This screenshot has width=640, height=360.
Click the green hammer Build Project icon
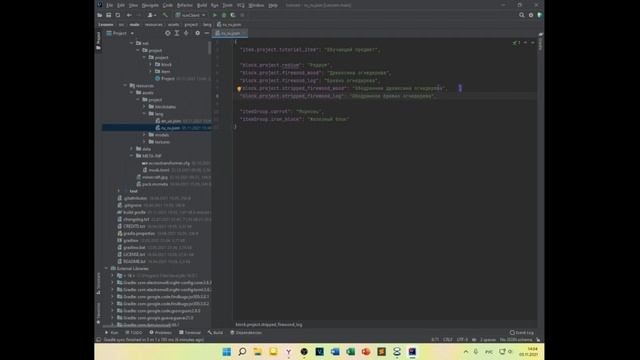165,15
